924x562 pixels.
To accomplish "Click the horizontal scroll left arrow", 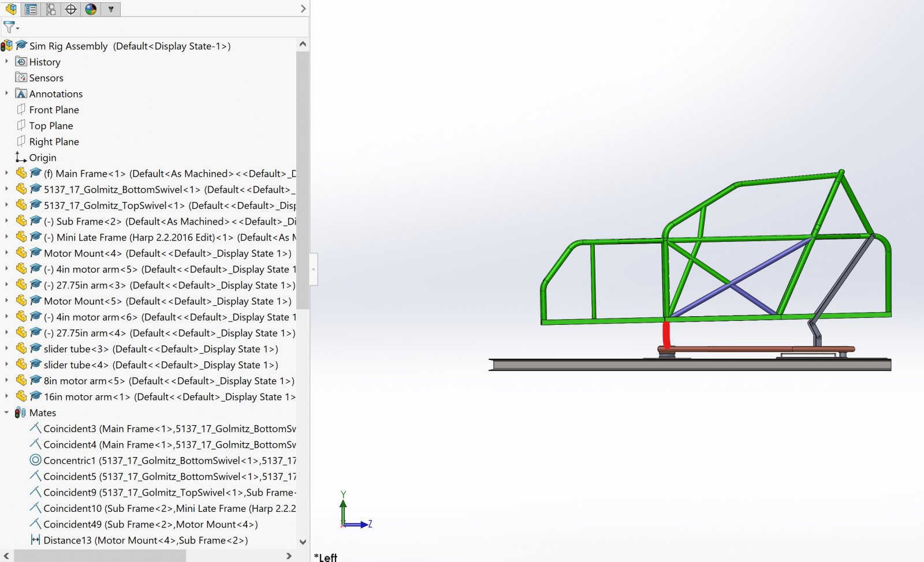I will tap(6, 556).
